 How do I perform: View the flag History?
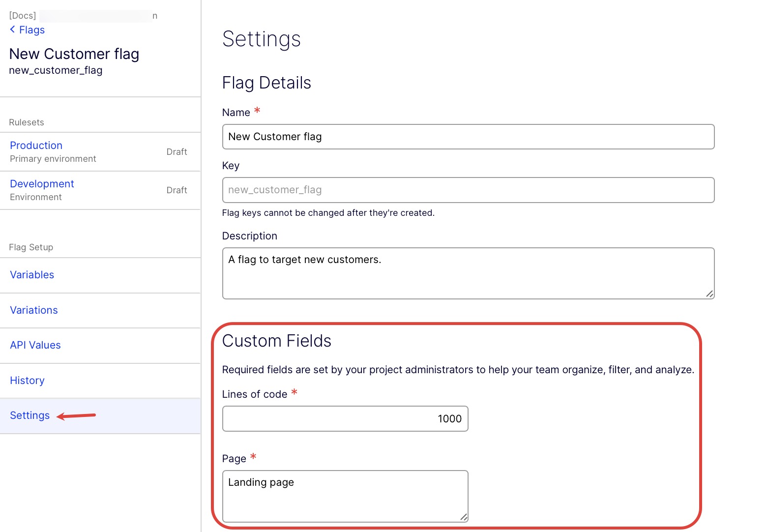point(27,381)
